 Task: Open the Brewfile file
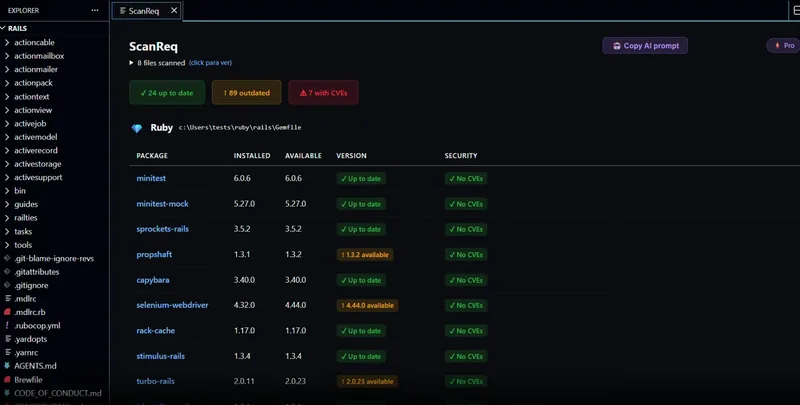click(x=28, y=380)
